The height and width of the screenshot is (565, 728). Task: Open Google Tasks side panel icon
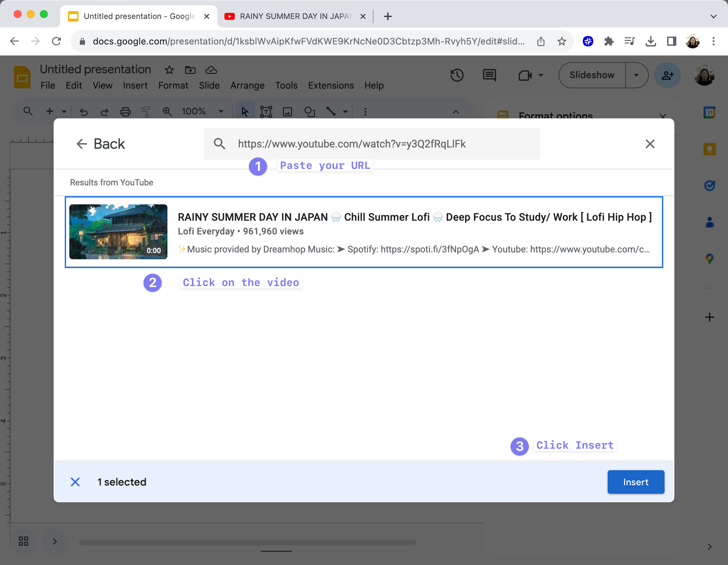pos(709,185)
